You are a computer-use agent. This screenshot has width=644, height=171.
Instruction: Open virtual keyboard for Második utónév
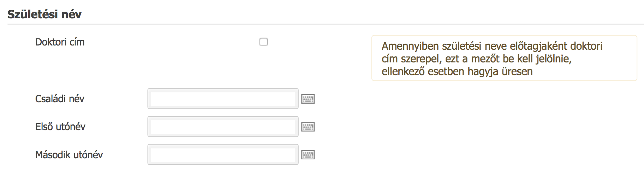tap(308, 154)
